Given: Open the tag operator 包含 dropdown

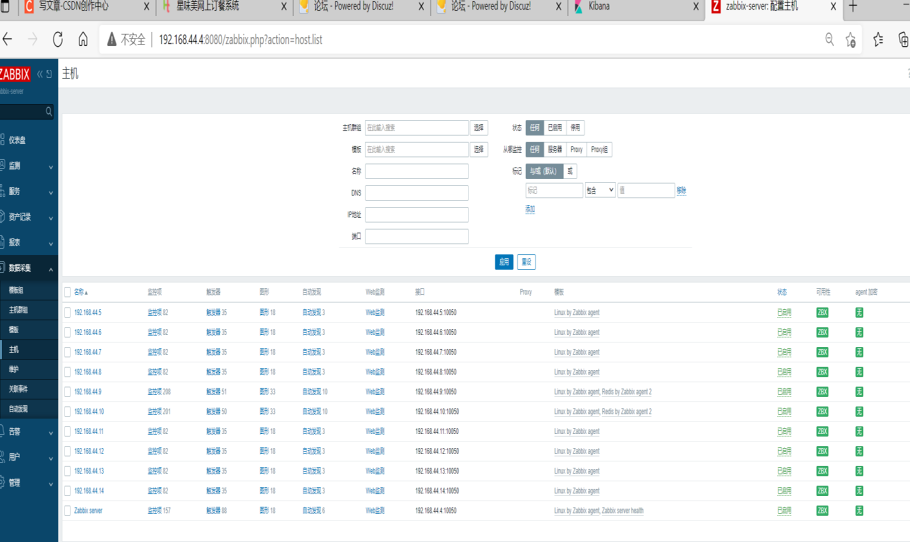Looking at the screenshot, I should (600, 190).
